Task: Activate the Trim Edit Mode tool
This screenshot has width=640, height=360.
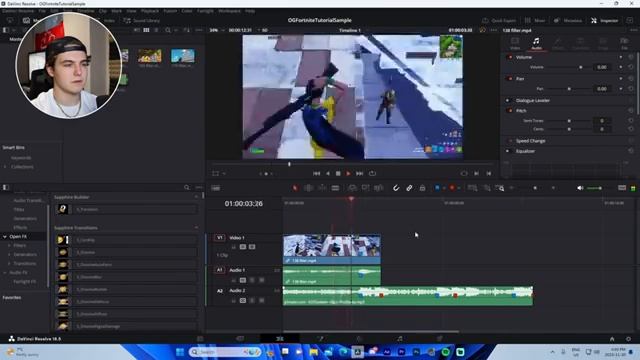Action: 309,188
